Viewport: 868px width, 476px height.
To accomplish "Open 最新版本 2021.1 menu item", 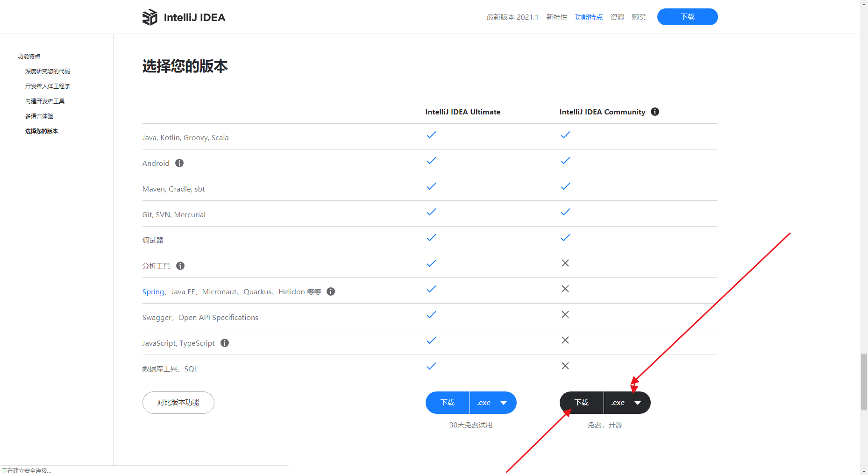I will tap(512, 17).
